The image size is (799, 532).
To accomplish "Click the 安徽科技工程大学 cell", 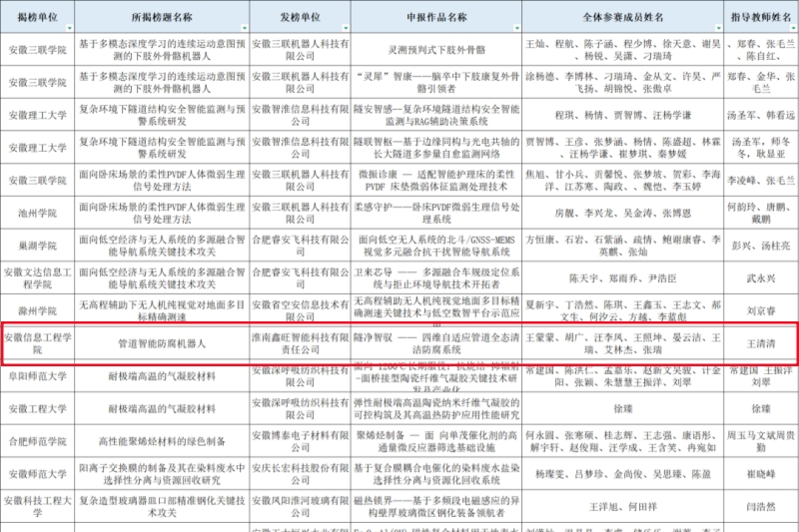I will point(37,506).
